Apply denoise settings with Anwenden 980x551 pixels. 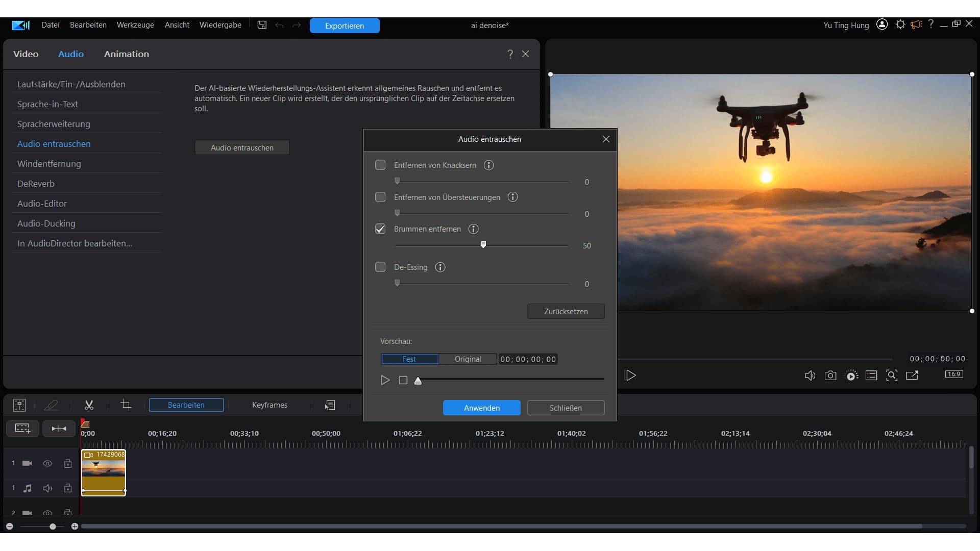point(482,408)
